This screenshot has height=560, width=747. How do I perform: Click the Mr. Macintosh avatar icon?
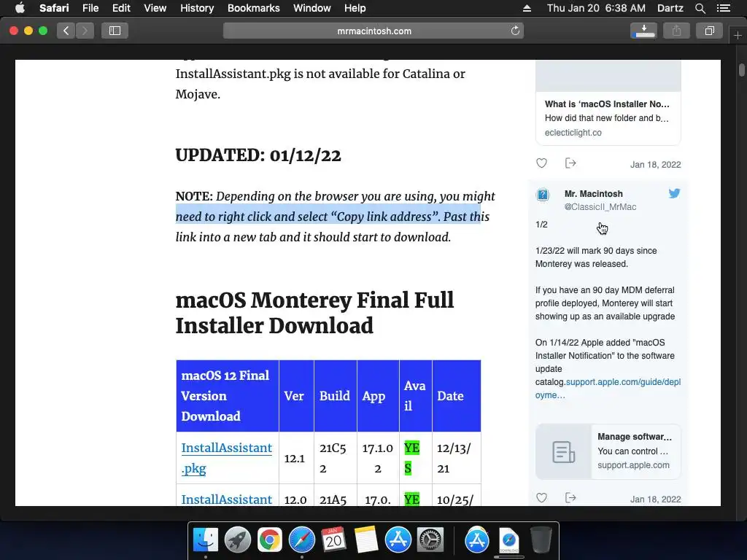543,195
